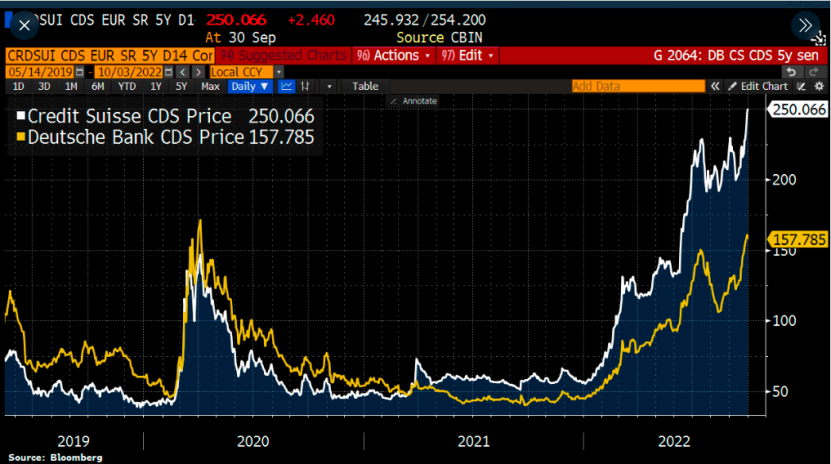Click the CRDSUI CDS EUR SR 5Y security field
Image resolution: width=831 pixels, height=464 pixels.
tap(110, 56)
